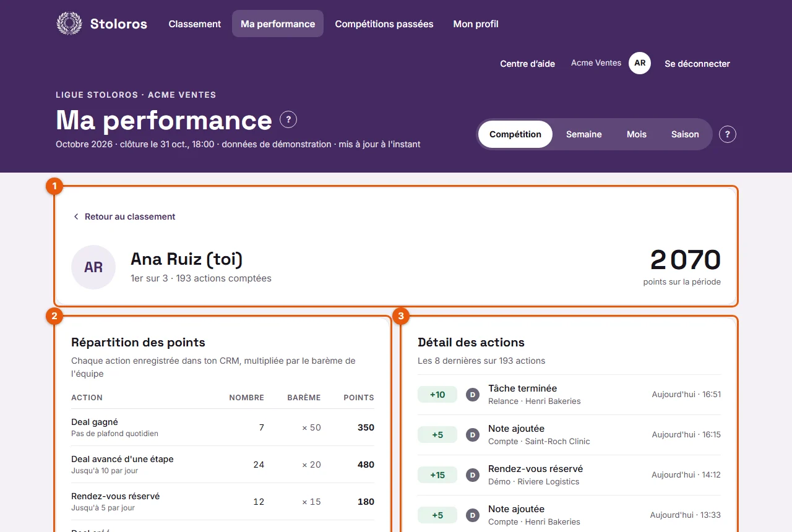Click the Détail des actions heading
The height and width of the screenshot is (532, 792).
pos(471,342)
